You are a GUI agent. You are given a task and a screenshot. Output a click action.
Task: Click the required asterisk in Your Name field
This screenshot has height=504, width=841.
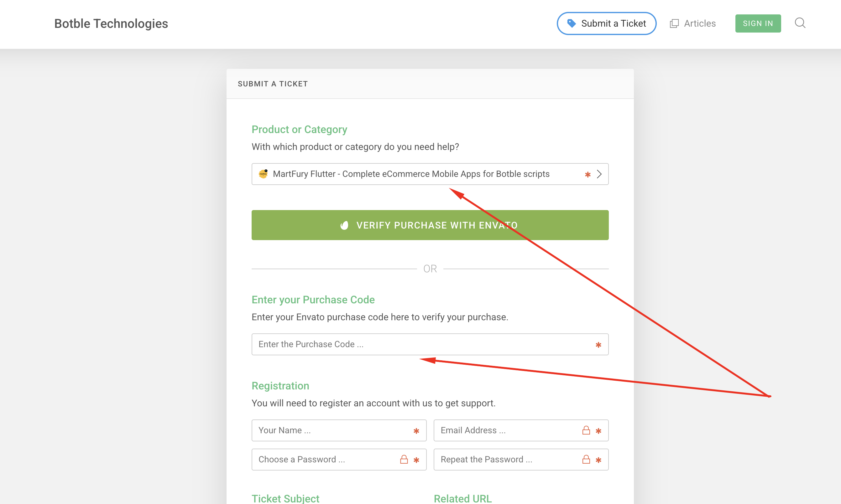point(416,431)
